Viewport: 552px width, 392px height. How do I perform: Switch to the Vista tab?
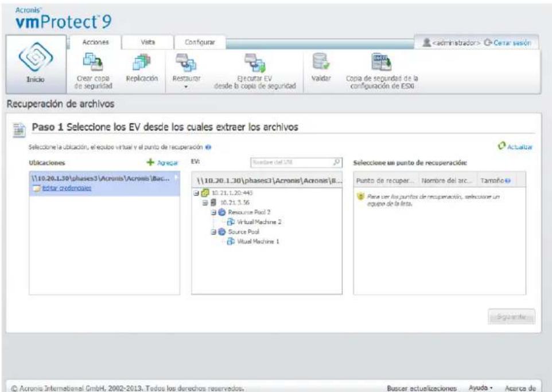tap(148, 42)
